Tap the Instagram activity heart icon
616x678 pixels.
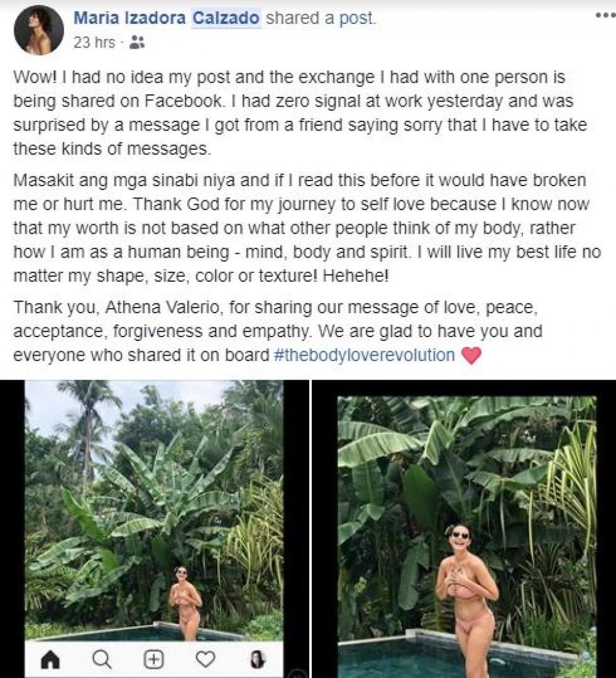pos(205,660)
